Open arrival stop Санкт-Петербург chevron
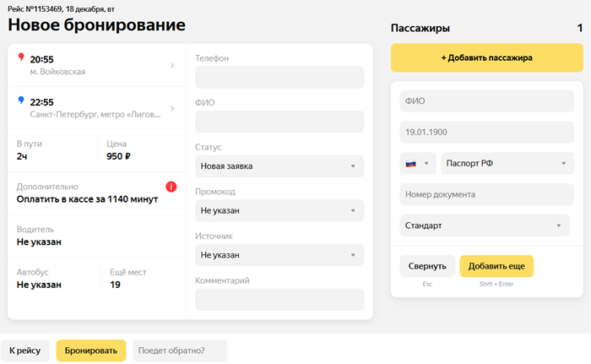This screenshot has width=591, height=364. (172, 109)
